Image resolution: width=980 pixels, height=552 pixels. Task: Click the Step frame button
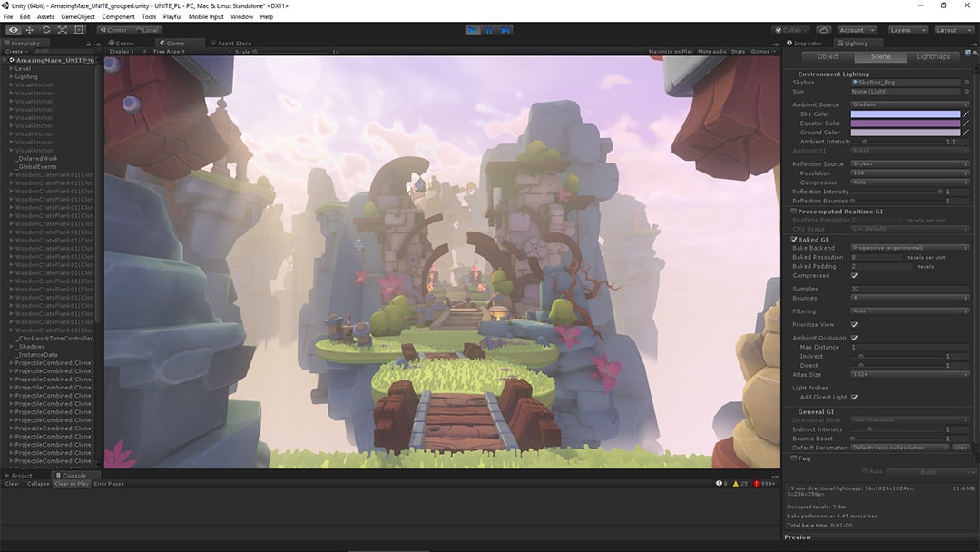[505, 30]
